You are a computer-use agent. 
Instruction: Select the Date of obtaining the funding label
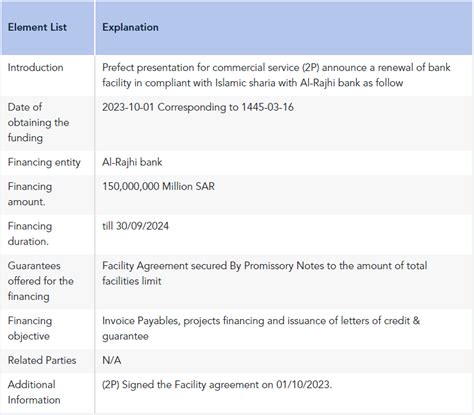[x=38, y=122]
